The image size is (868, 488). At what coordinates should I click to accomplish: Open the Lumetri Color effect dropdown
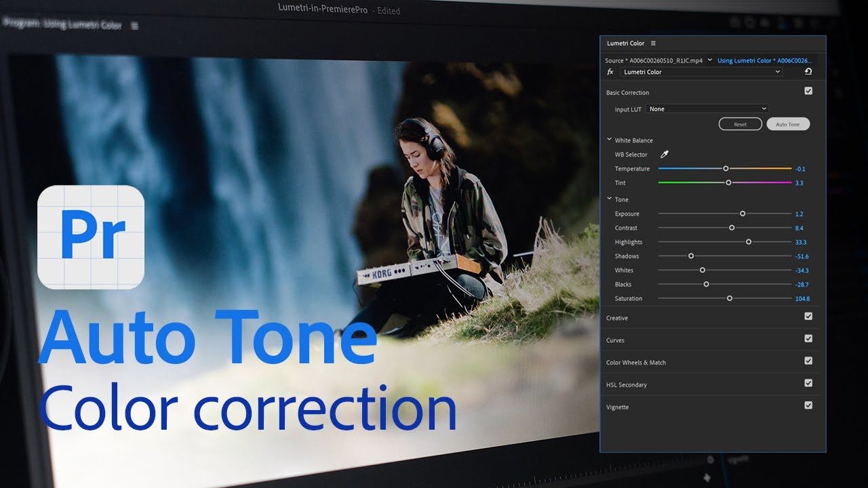[x=701, y=72]
